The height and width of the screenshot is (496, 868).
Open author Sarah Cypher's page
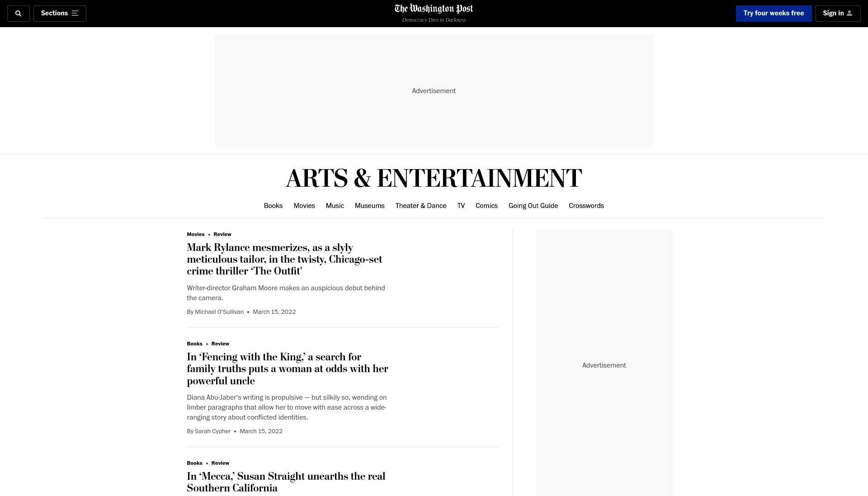(212, 431)
